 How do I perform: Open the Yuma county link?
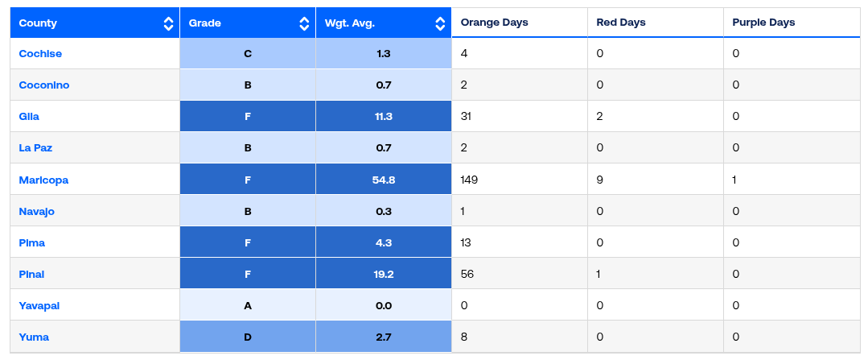[x=34, y=337]
